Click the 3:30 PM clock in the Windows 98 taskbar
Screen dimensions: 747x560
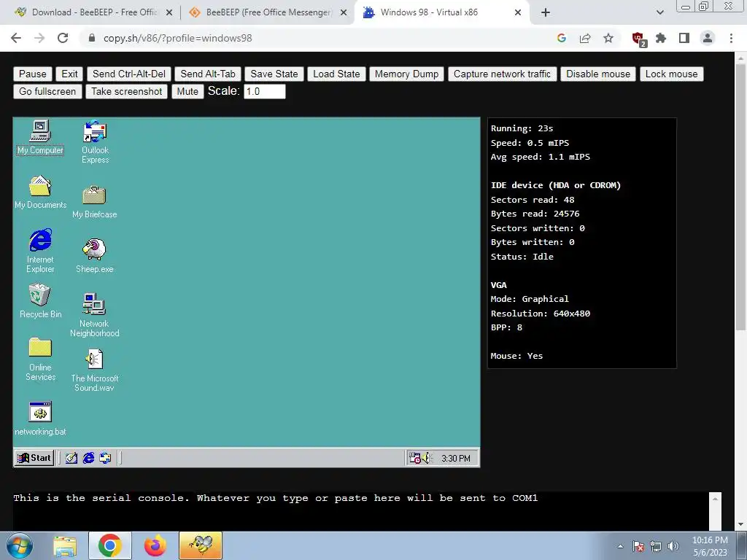pyautogui.click(x=455, y=459)
